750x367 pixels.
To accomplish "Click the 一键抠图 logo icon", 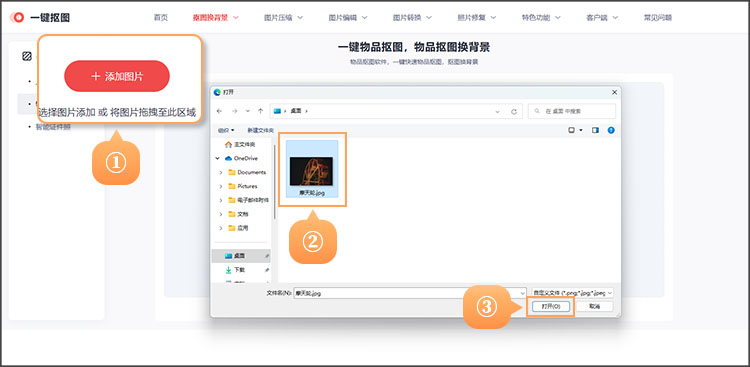I will (x=18, y=18).
